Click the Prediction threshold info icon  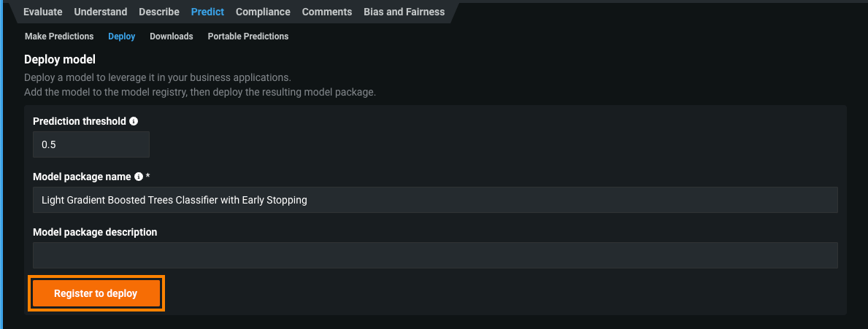[134, 121]
